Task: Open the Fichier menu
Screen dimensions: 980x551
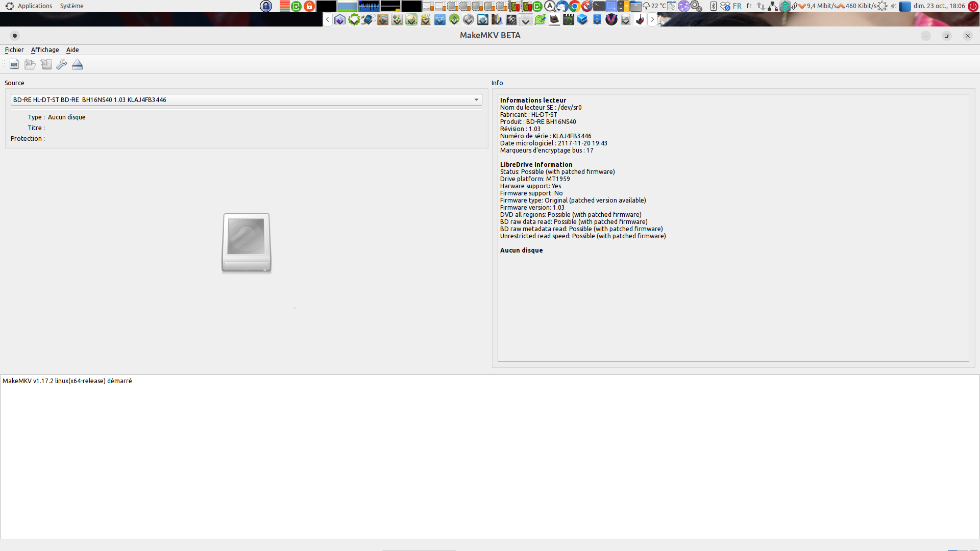Action: (14, 49)
